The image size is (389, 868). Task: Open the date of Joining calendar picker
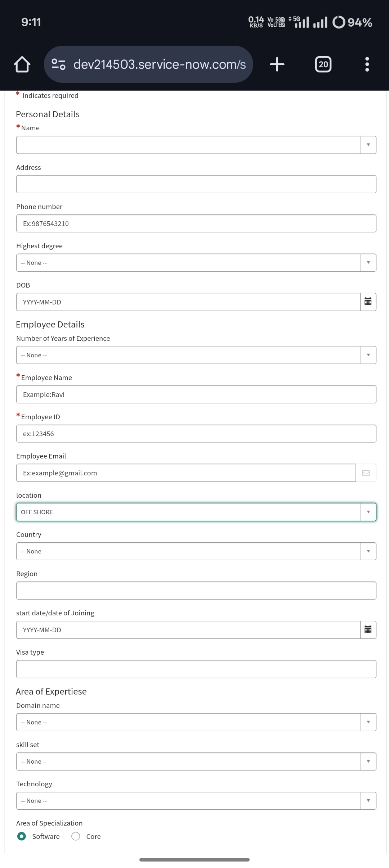tap(368, 630)
